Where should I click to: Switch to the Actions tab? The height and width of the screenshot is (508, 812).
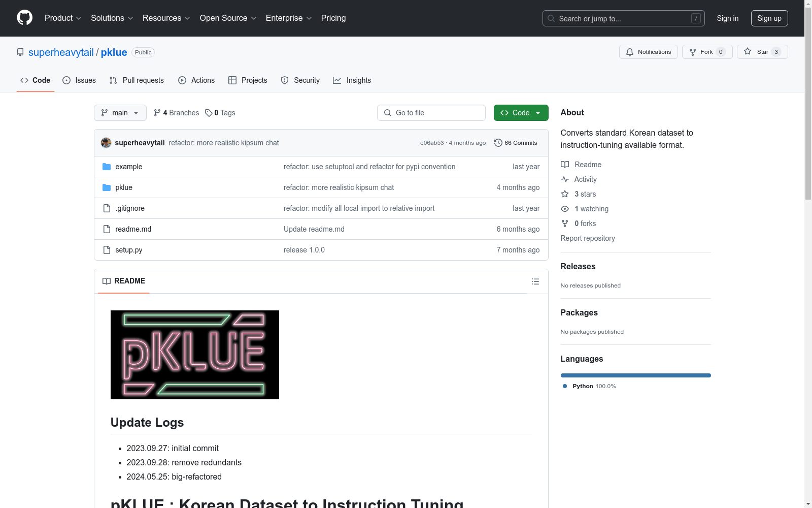[196, 80]
